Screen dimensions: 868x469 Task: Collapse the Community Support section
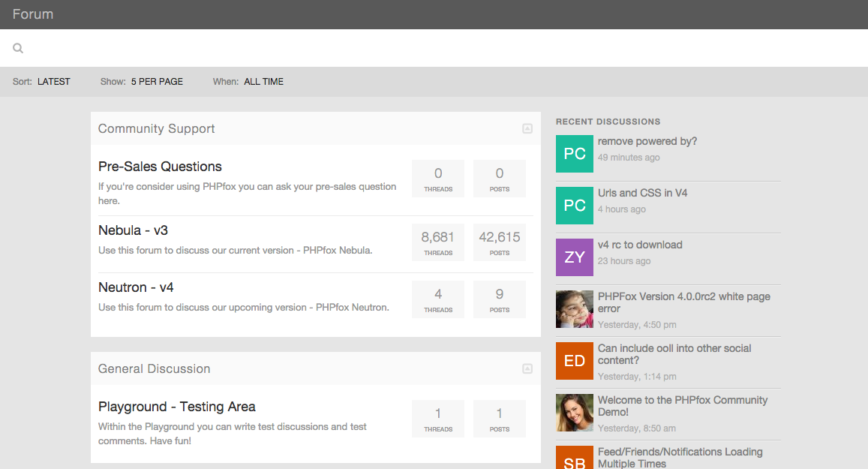click(x=527, y=128)
